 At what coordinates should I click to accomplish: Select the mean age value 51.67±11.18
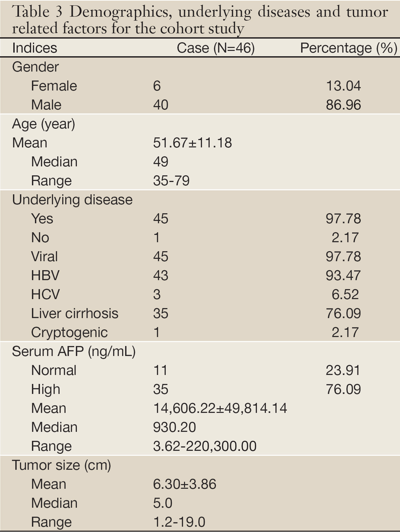pos(192,143)
